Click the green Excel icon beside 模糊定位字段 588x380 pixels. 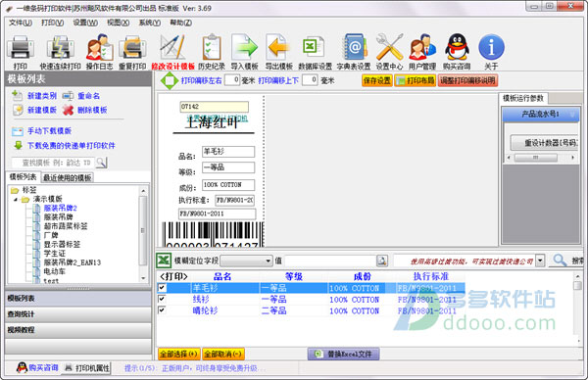164,261
